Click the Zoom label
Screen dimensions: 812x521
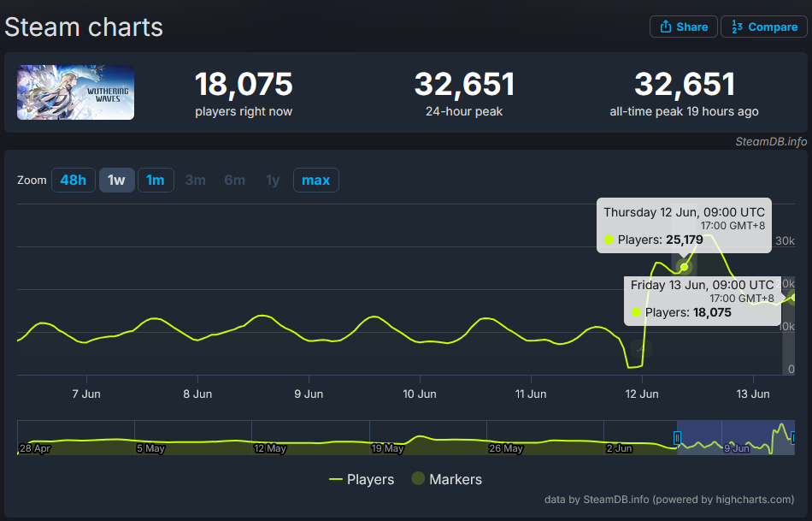tap(32, 180)
